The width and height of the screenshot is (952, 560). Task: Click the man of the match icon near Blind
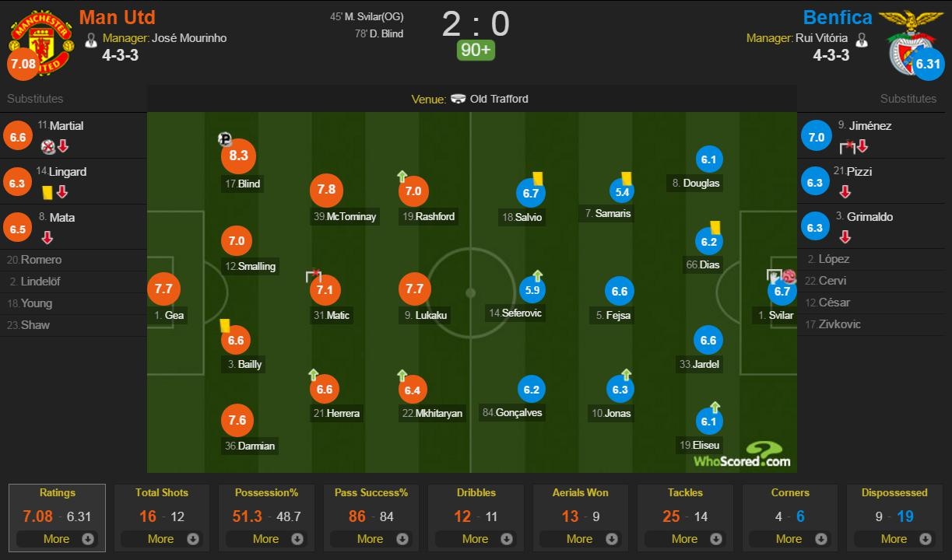pyautogui.click(x=224, y=140)
